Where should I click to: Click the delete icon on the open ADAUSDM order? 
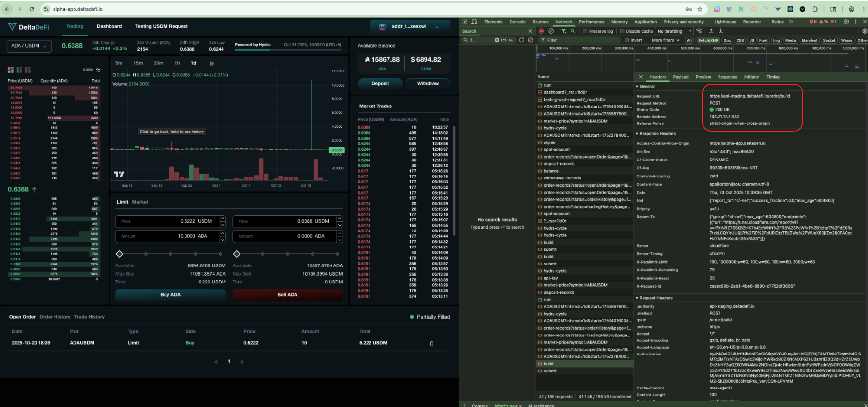click(431, 343)
